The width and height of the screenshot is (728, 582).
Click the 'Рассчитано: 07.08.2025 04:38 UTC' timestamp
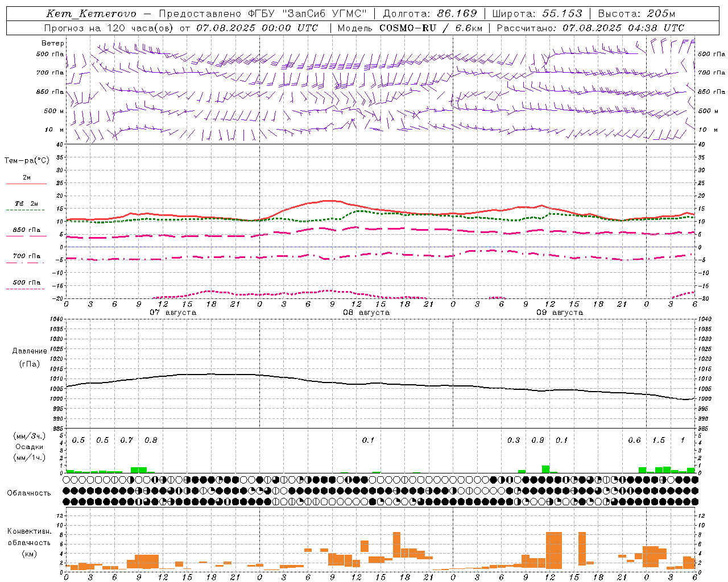pyautogui.click(x=590, y=28)
